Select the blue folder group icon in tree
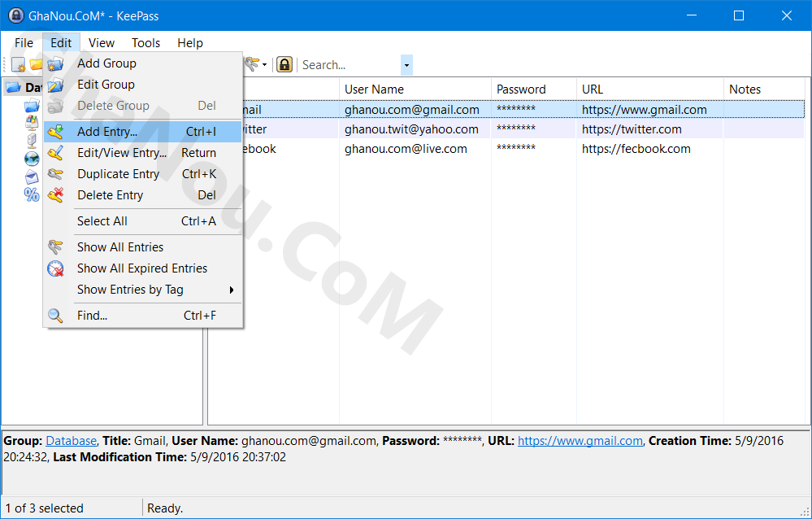 point(32,107)
